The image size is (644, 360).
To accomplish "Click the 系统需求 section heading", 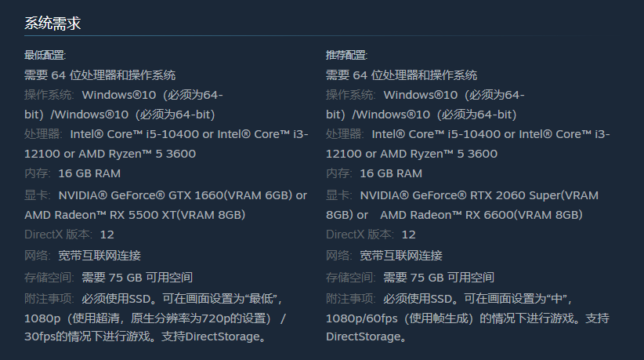I will click(52, 23).
